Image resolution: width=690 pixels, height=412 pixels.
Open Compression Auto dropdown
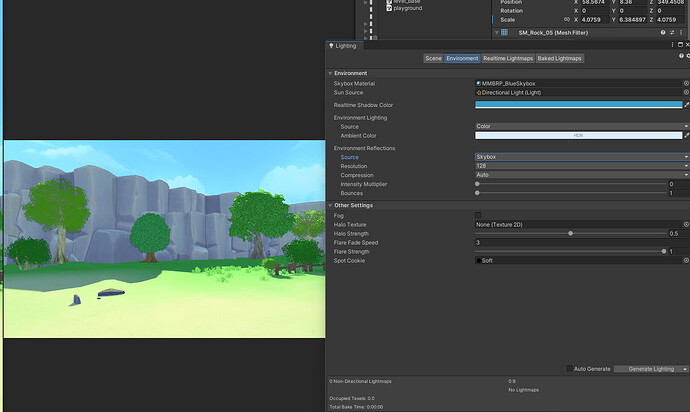582,175
